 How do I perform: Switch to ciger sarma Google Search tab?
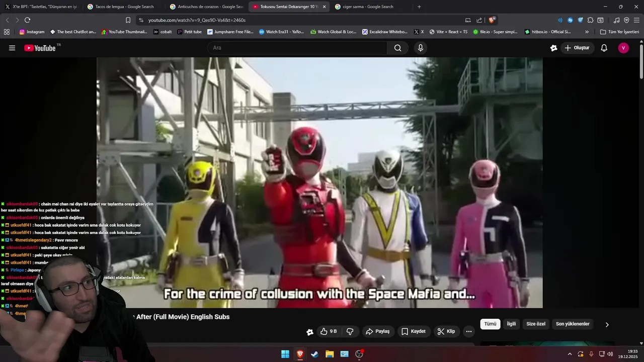pyautogui.click(x=371, y=7)
